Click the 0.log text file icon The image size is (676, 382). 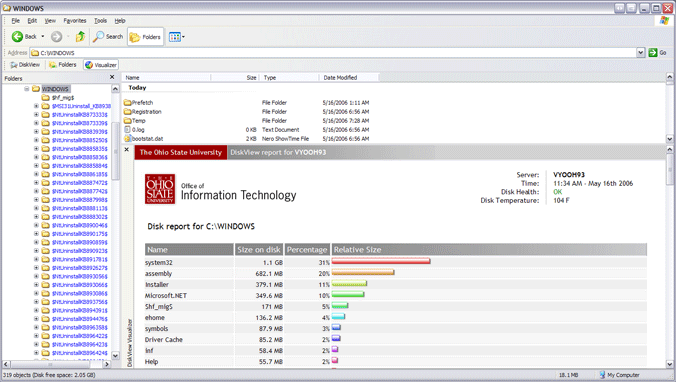click(127, 129)
